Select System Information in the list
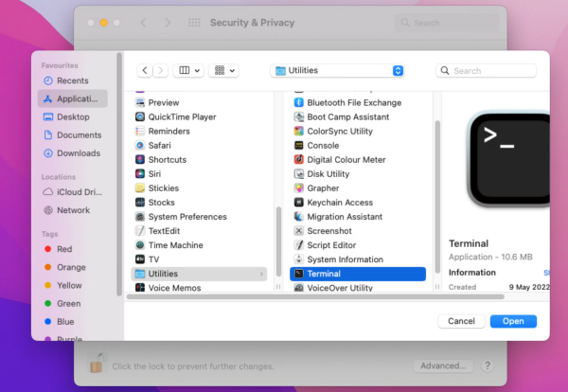 [x=358, y=259]
